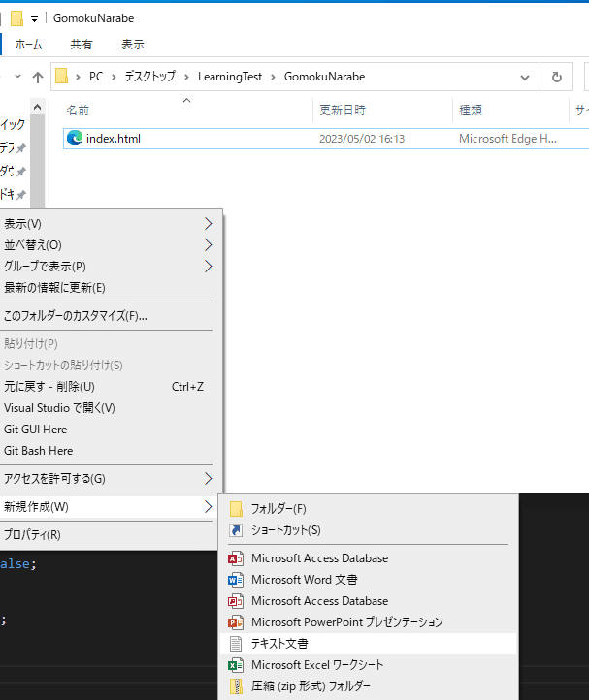Select 新規作成(W) menu entry

click(108, 507)
